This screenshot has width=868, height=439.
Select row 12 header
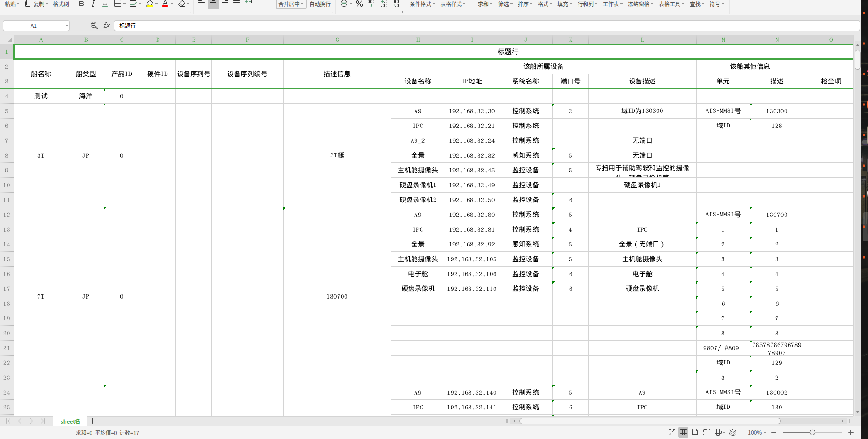(x=7, y=215)
